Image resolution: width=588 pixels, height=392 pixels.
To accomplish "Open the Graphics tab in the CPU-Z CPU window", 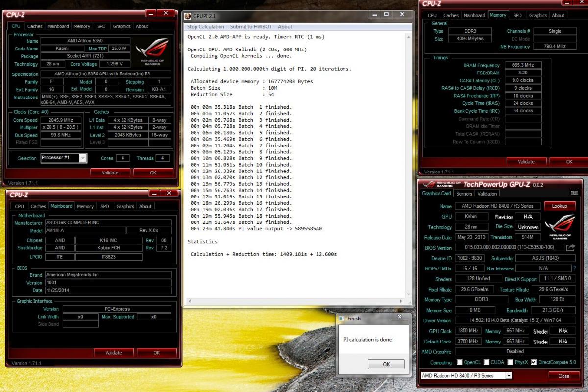I will (x=122, y=26).
